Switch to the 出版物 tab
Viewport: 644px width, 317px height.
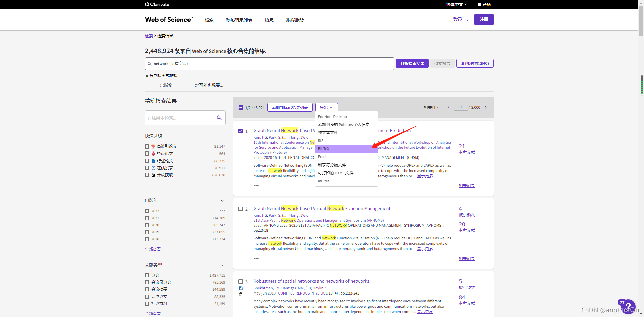click(166, 85)
